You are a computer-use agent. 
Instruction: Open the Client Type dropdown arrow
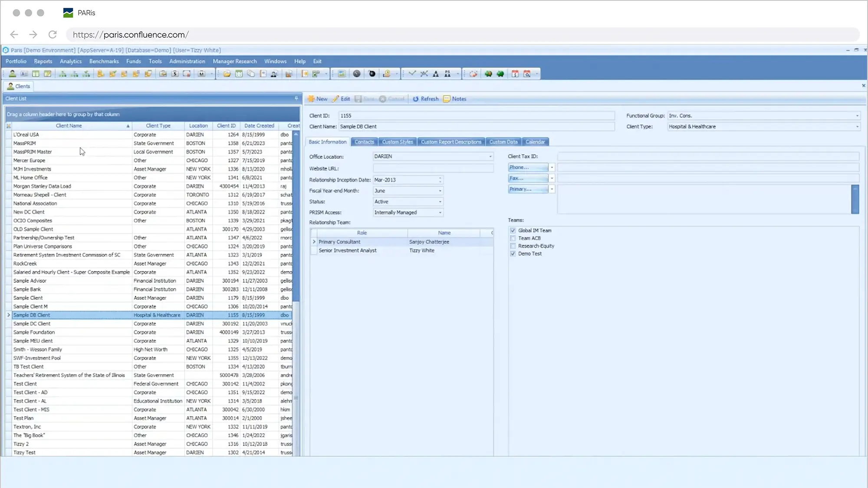[x=857, y=127]
